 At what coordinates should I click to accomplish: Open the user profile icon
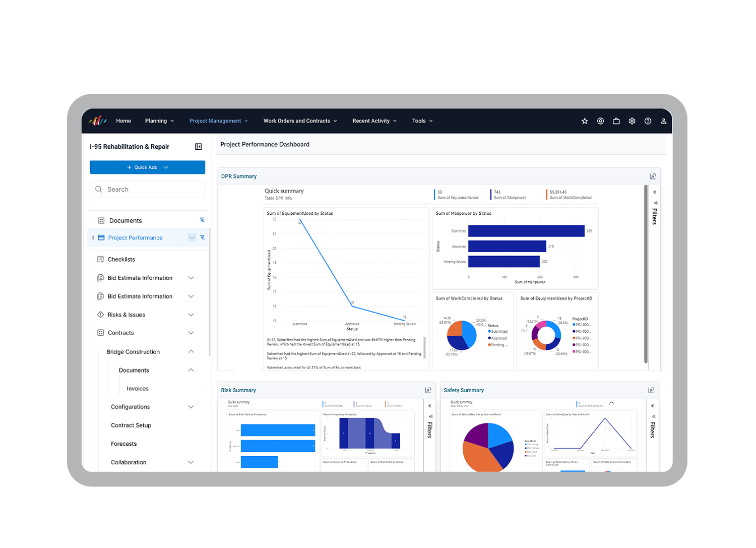click(663, 121)
